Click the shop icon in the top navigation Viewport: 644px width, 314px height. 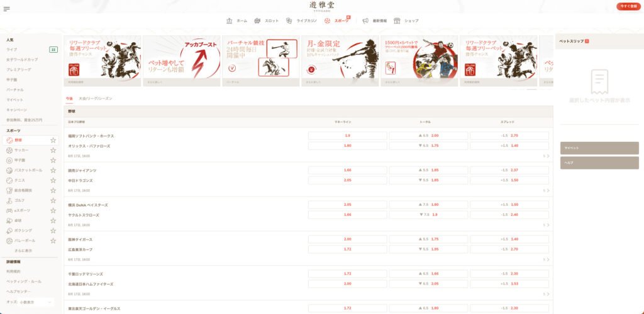click(397, 21)
